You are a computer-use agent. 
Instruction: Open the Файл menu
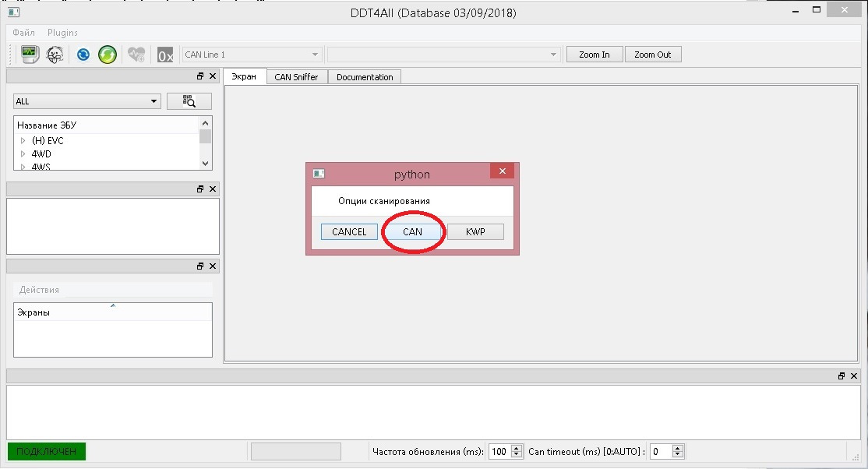pyautogui.click(x=24, y=33)
